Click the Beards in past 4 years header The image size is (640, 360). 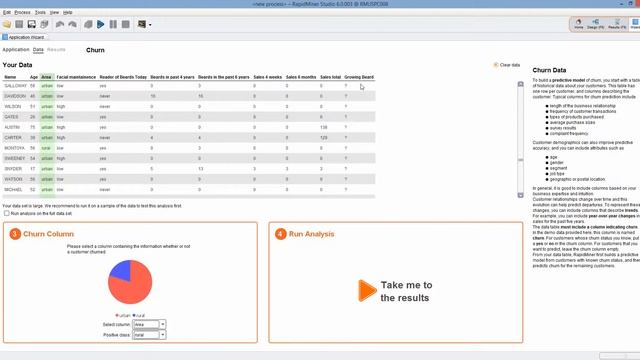point(172,77)
